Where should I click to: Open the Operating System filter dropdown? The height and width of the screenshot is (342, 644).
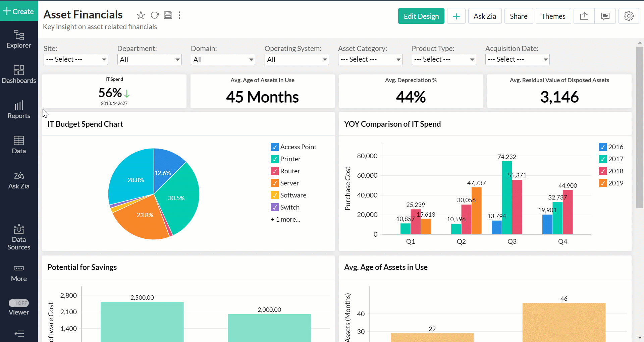click(297, 59)
